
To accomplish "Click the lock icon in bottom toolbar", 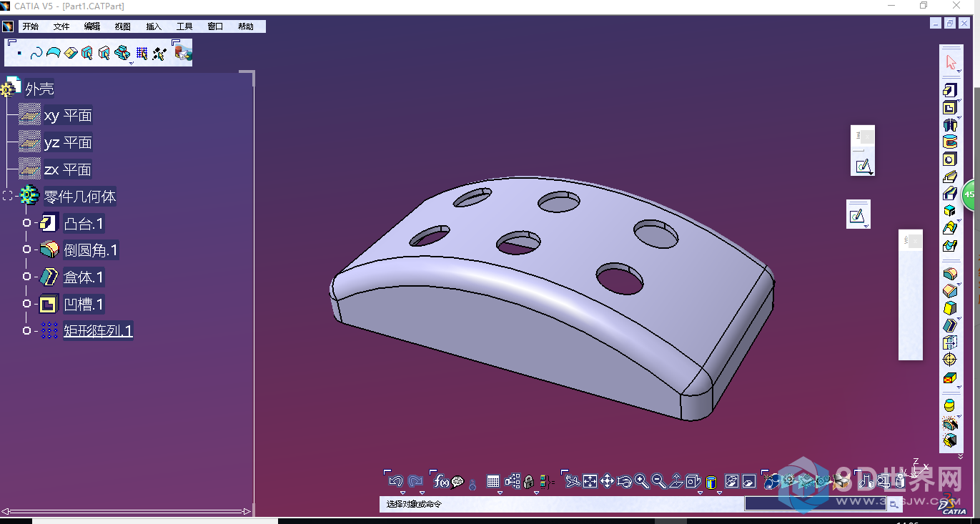I will [x=528, y=482].
